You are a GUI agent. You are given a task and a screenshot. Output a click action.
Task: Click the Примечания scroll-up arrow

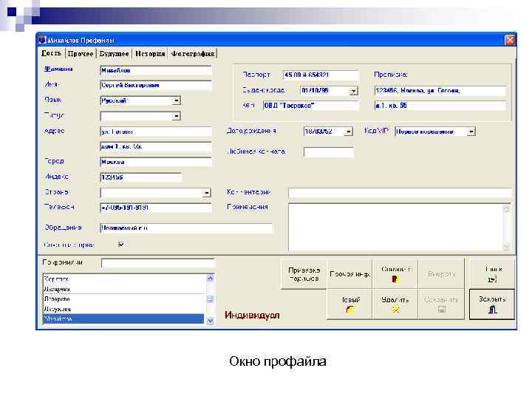click(506, 208)
